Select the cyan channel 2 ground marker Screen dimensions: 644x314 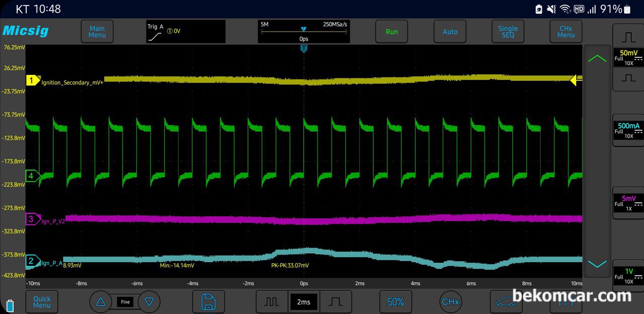[x=33, y=261]
